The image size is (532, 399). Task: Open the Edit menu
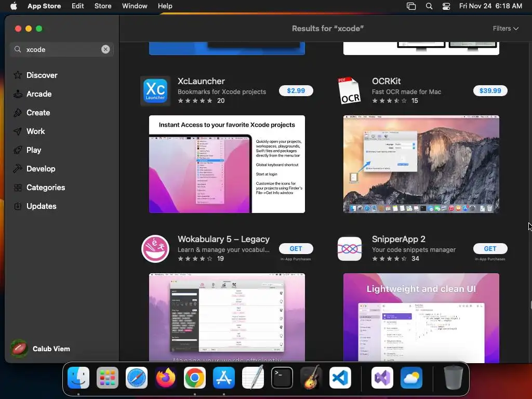point(78,6)
